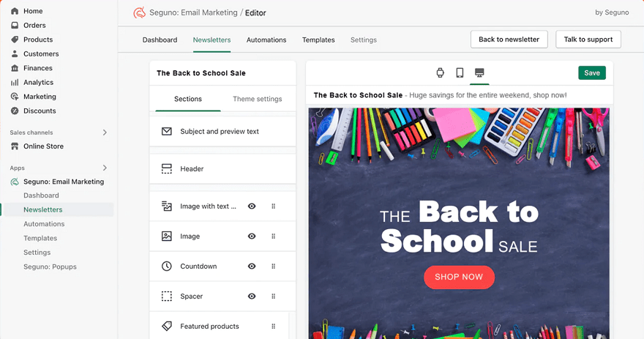Click the Seguno logo in header
Viewport: 644px width, 339px height.
pyautogui.click(x=139, y=12)
